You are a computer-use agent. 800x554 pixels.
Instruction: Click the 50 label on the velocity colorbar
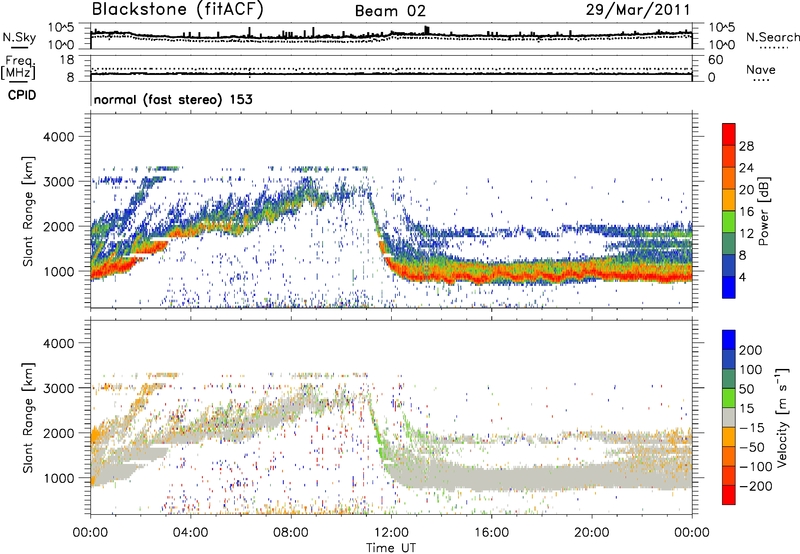(746, 389)
